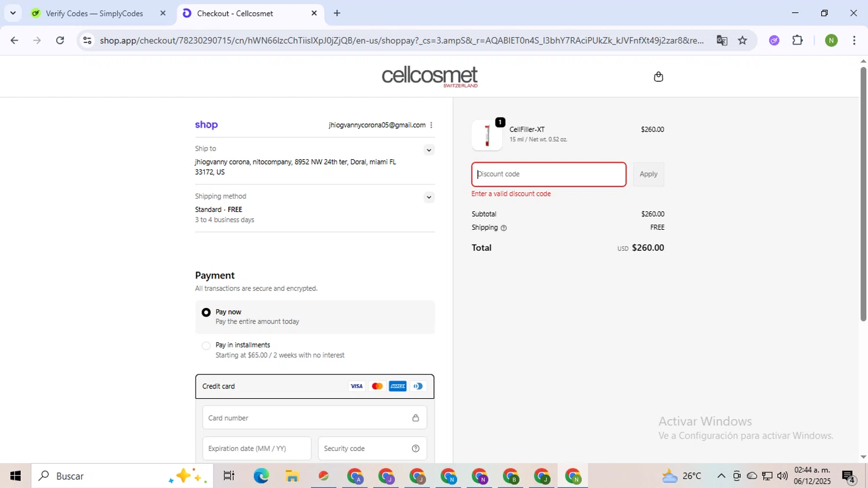Click the Expiration date field
Viewport: 868px width, 488px height.
click(x=256, y=449)
